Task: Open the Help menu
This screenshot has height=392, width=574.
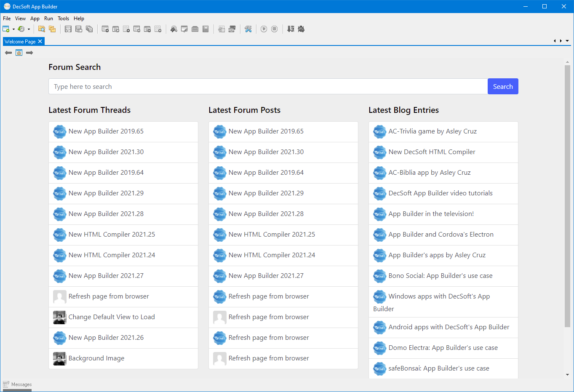Action: 79,19
